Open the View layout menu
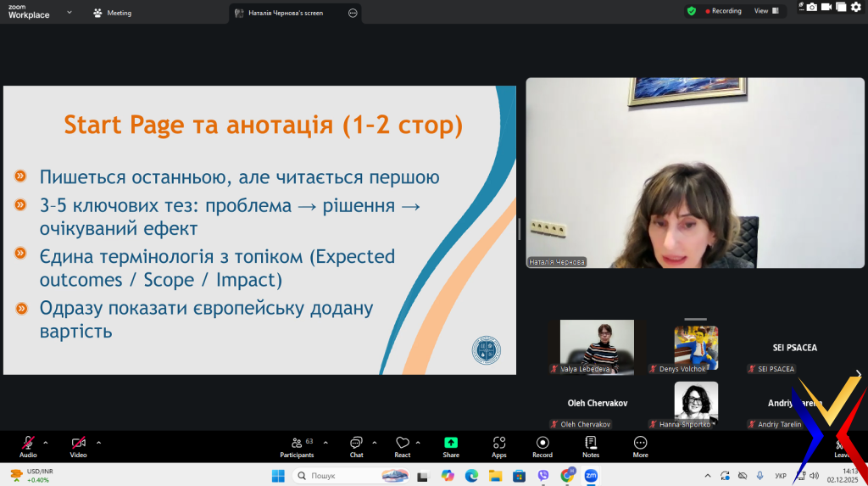Viewport: 868px width, 486px height. tap(765, 11)
